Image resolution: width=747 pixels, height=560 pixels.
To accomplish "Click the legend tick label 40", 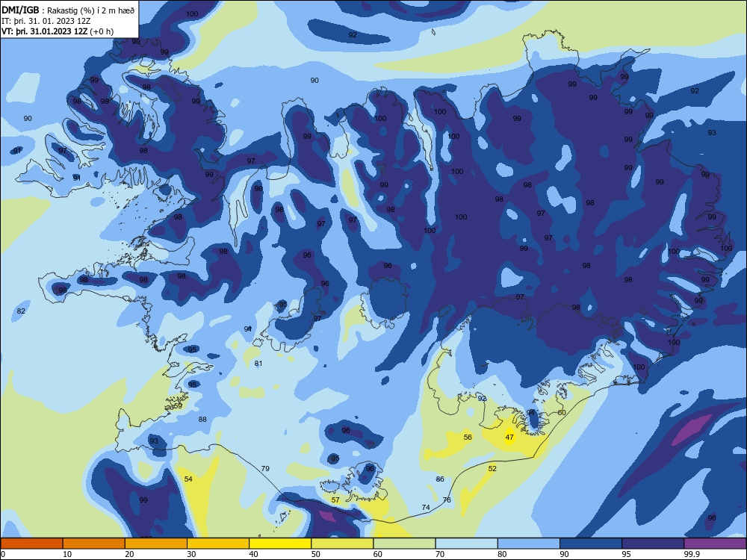I will tap(254, 554).
